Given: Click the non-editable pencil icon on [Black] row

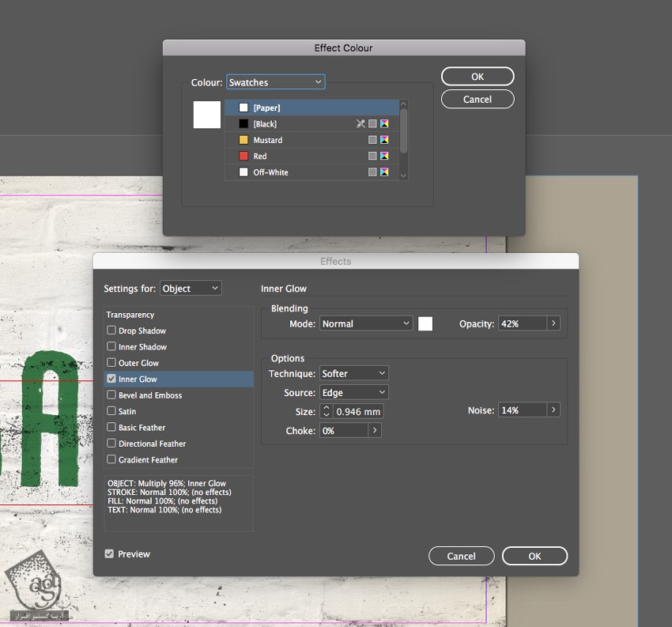Looking at the screenshot, I should coord(361,124).
